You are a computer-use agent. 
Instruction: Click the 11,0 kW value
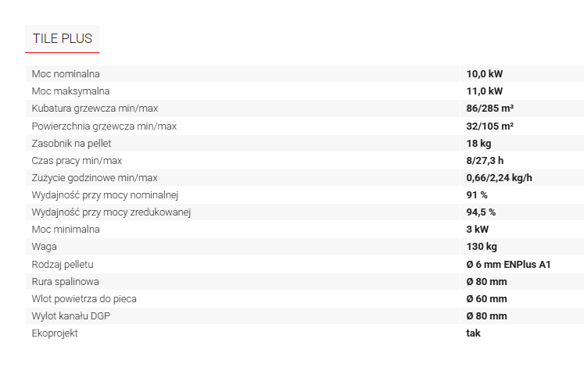[484, 91]
